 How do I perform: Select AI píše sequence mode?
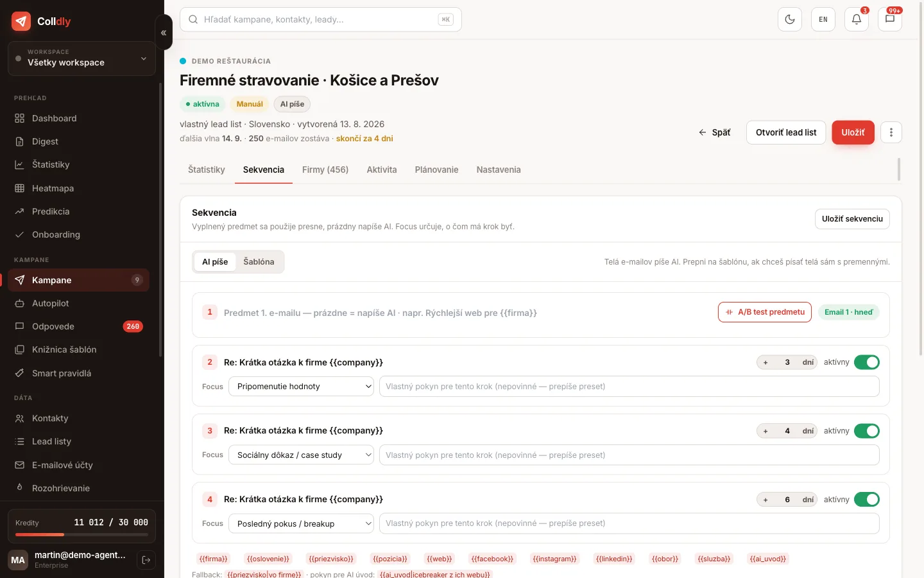pos(215,261)
